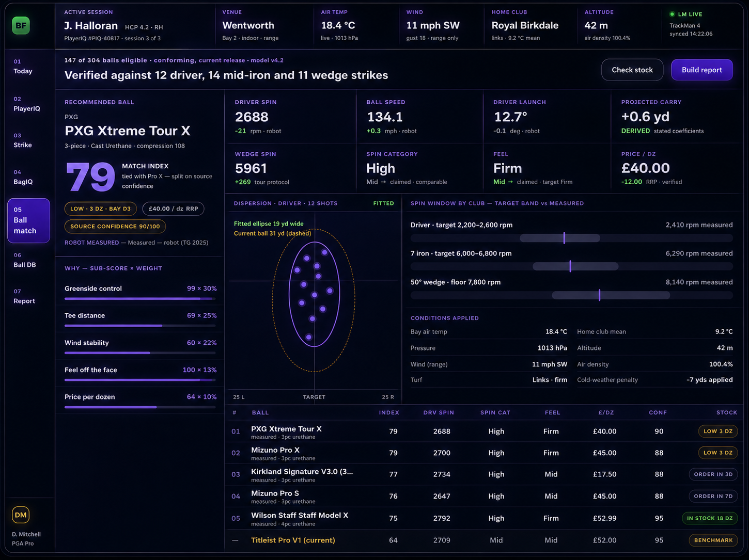Click the Feel off the face score bar
Screen dimensions: 749x560
140,380
